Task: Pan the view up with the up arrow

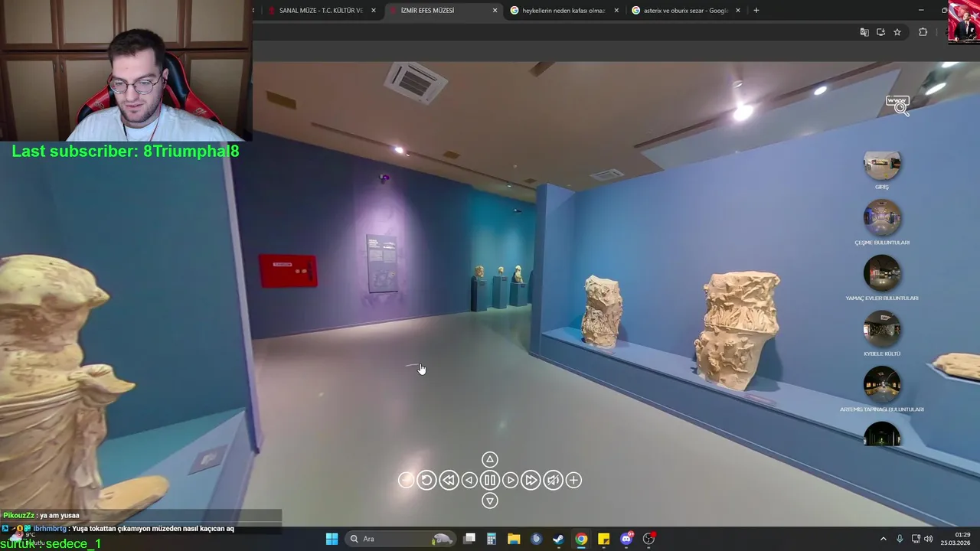Action: 490,459
